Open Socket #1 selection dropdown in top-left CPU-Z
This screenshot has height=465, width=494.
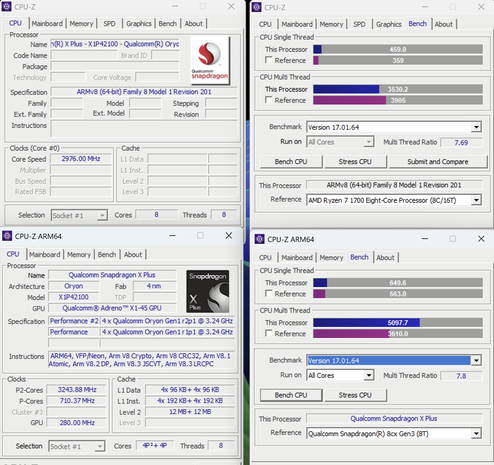[x=102, y=215]
